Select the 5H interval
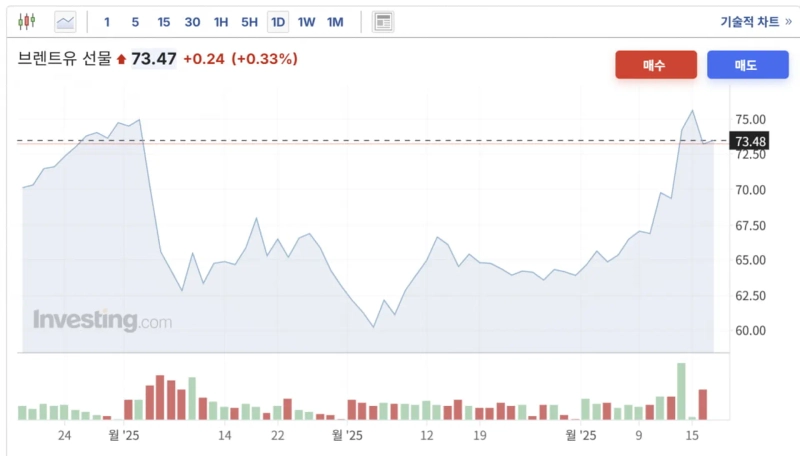Image resolution: width=800 pixels, height=456 pixels. pyautogui.click(x=250, y=21)
